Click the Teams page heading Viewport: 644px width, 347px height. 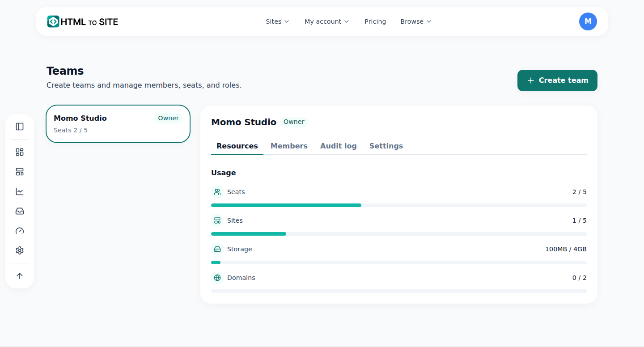coord(65,71)
